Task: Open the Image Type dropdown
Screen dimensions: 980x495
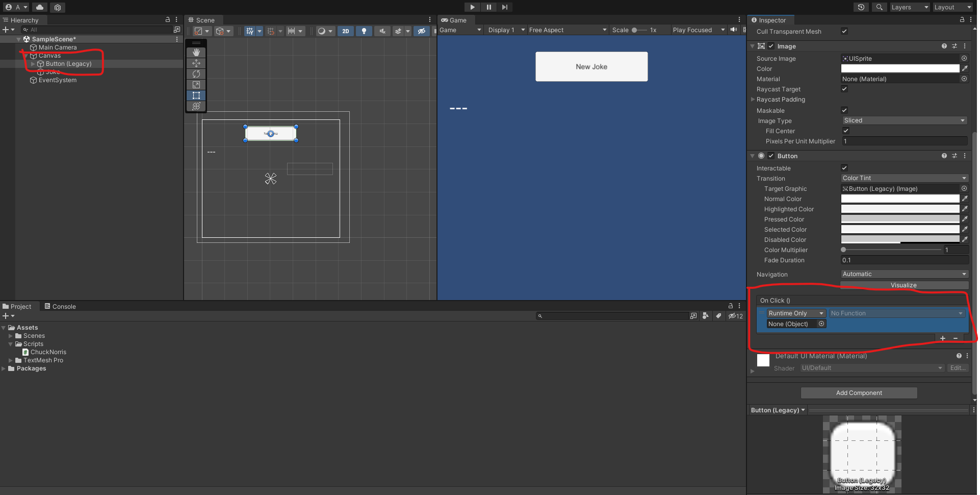Action: coord(904,120)
